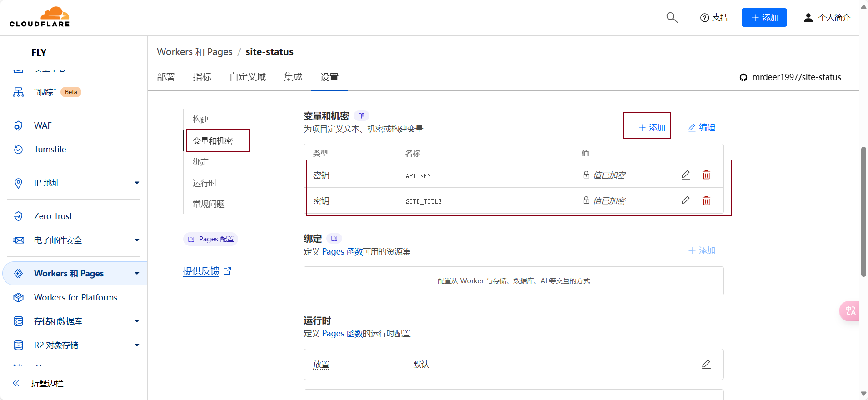
Task: Click the FLY account name
Action: (39, 52)
